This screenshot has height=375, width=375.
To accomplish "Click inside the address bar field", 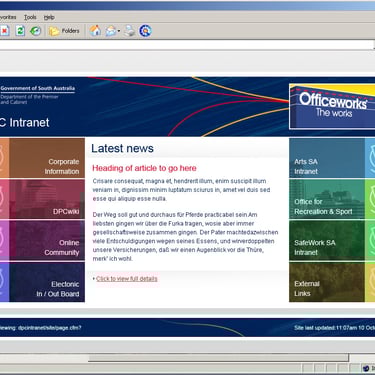I will pos(187,45).
